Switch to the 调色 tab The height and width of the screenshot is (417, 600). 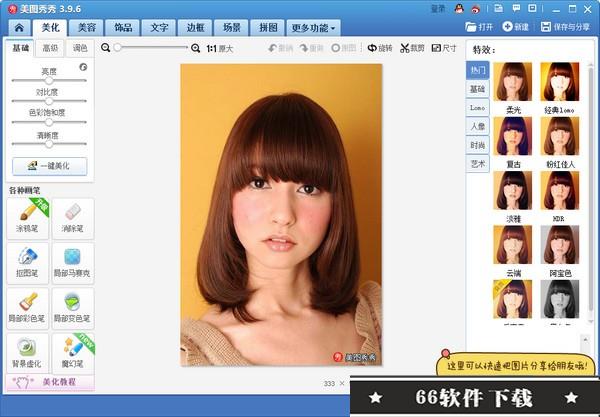pyautogui.click(x=80, y=48)
